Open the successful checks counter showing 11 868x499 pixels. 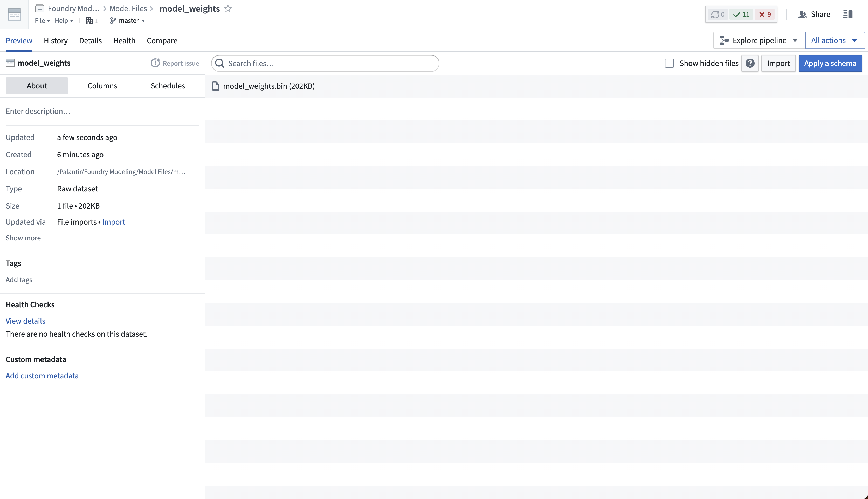click(741, 15)
